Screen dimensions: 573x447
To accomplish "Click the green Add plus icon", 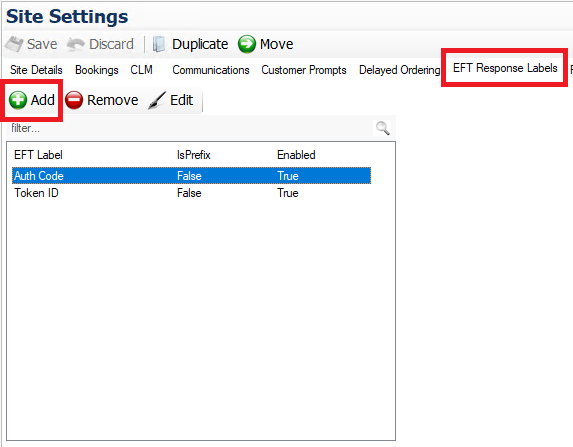I will tap(18, 100).
